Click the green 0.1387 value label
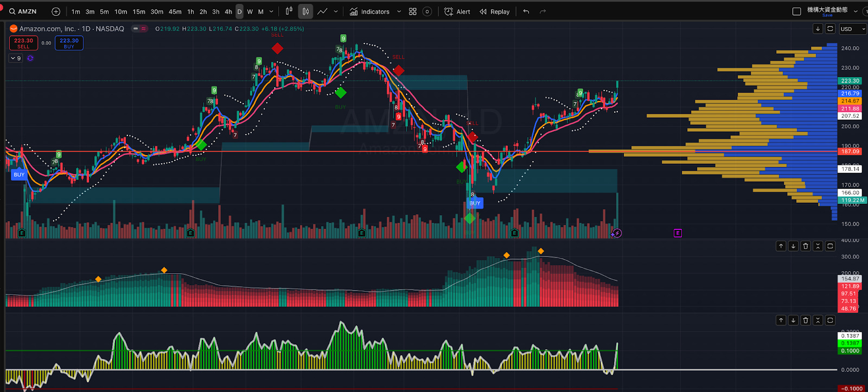 coord(850,343)
